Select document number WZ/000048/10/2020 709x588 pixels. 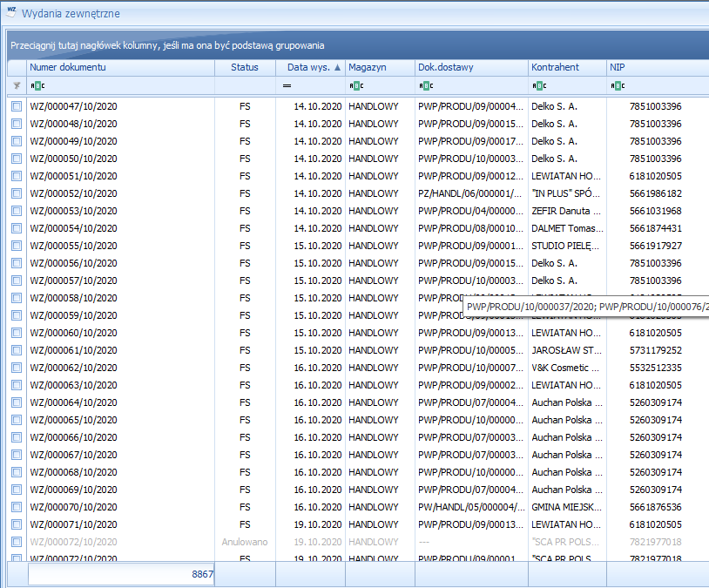pos(74,124)
